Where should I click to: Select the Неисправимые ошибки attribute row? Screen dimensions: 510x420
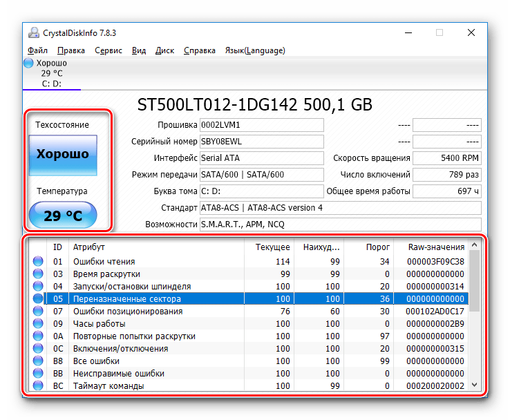pyautogui.click(x=249, y=373)
